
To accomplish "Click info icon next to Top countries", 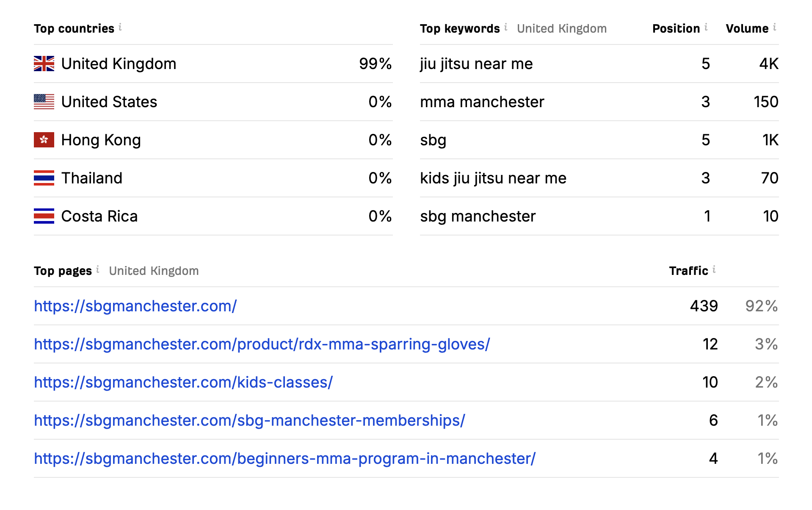I will click(x=120, y=28).
